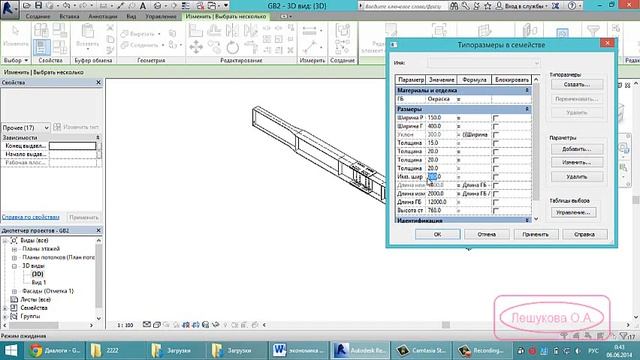This screenshot has height=360, width=640.
Task: Select the Text (A) tool in Quick Access toolbar
Action: point(143,6)
